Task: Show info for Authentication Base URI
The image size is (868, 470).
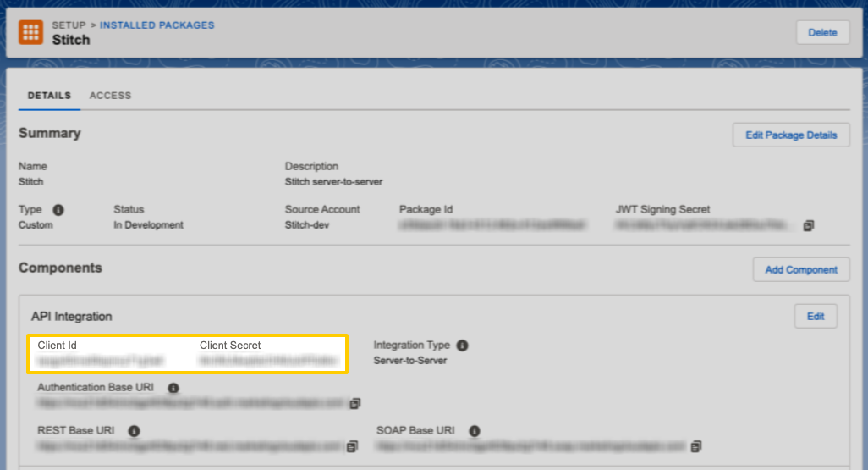Action: pos(173,388)
